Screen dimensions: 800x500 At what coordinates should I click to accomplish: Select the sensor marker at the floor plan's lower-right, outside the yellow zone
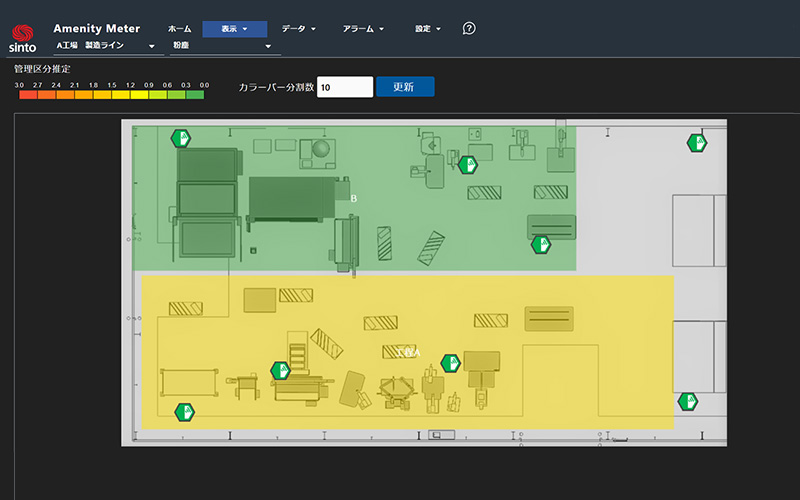pos(688,402)
